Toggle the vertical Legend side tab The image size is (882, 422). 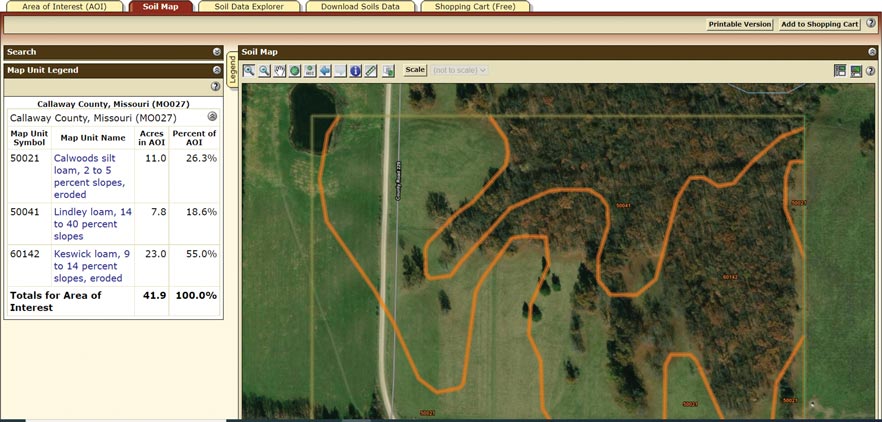coord(233,70)
